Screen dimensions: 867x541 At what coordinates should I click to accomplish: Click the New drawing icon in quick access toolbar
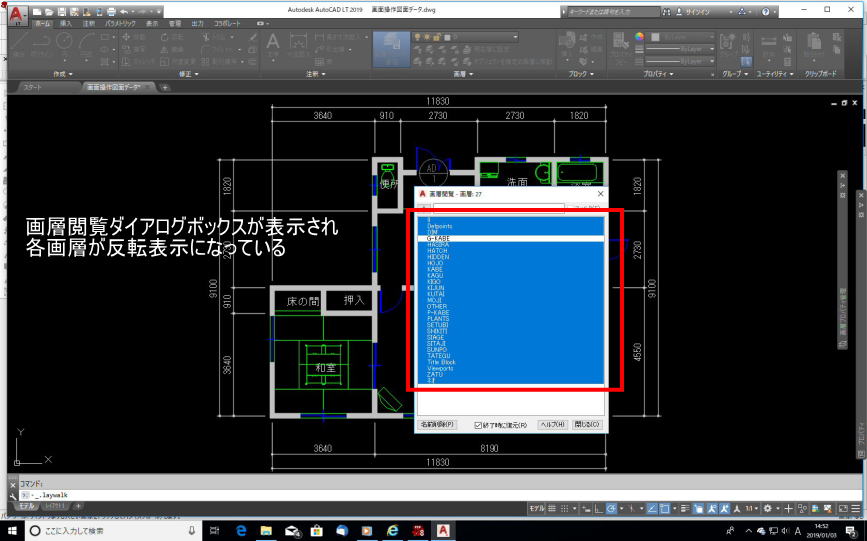coord(37,12)
